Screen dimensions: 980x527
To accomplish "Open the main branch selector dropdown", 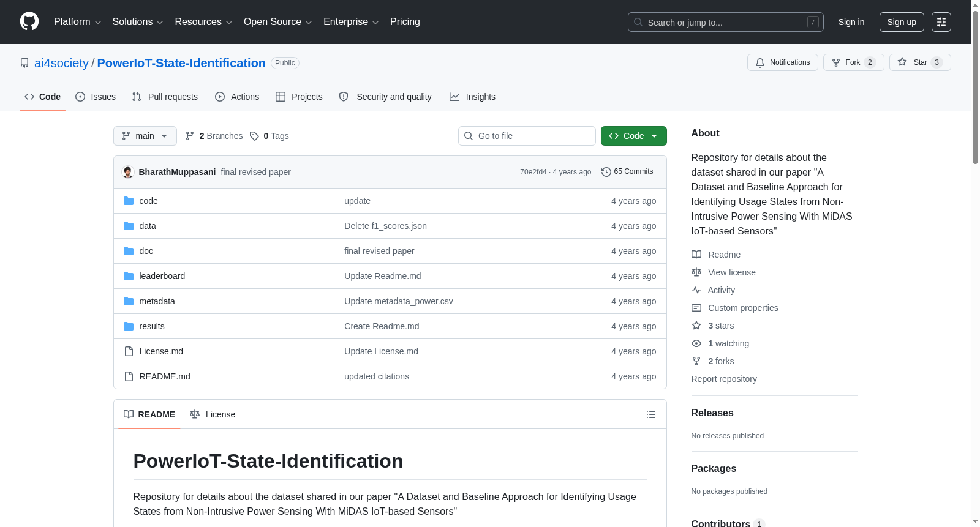I will click(145, 136).
